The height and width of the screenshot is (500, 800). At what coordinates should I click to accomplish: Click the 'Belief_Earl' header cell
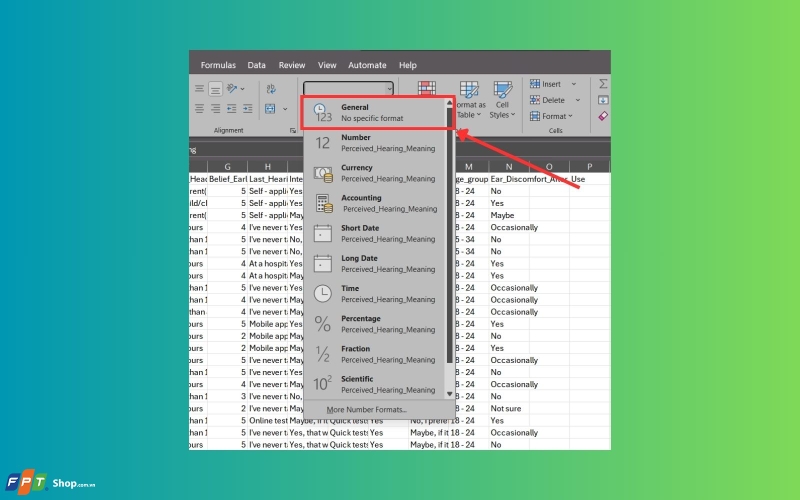tap(228, 179)
